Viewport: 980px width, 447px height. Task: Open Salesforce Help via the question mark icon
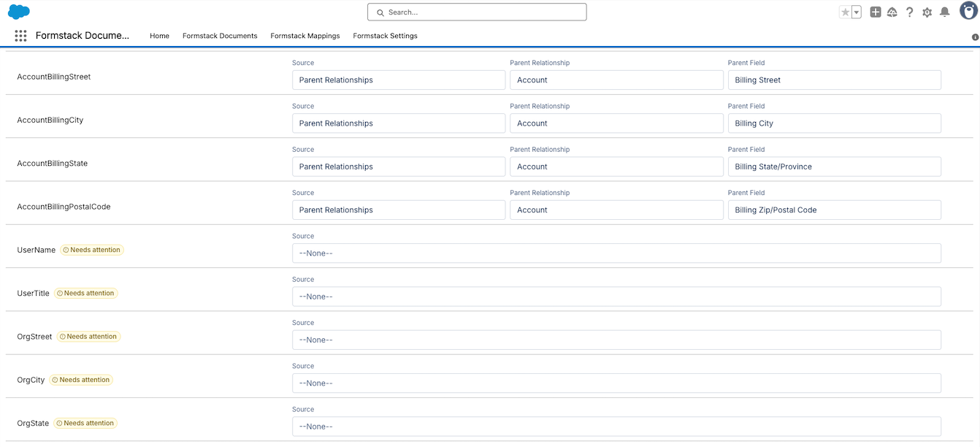[909, 12]
